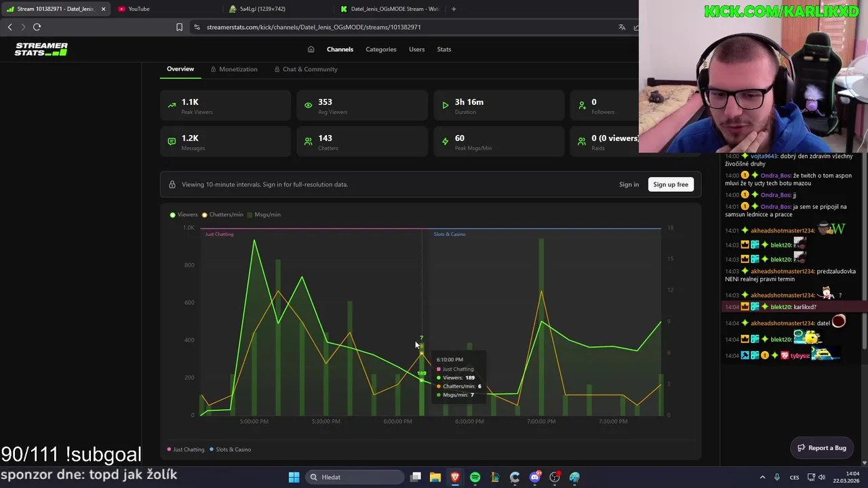Toggle the Viewers series in chart legend

[184, 215]
